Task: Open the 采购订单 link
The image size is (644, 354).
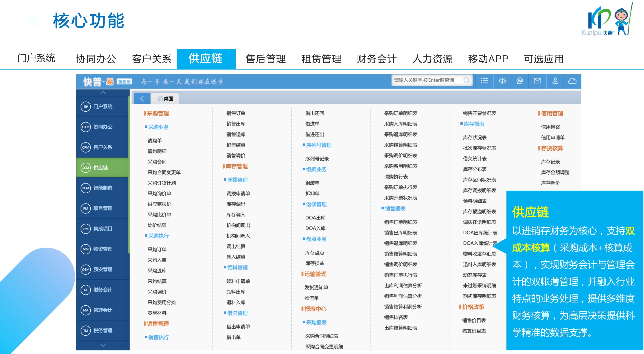Action: point(157,249)
